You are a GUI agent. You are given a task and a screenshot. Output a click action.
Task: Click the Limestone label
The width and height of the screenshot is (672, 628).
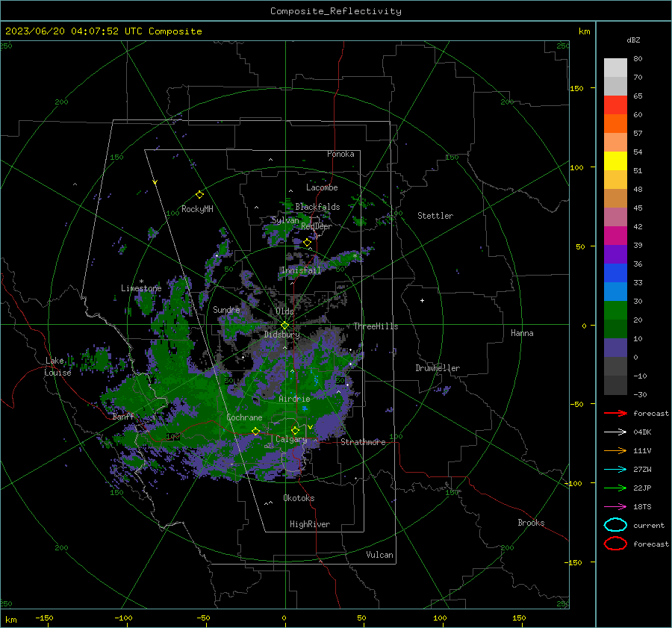tap(141, 288)
